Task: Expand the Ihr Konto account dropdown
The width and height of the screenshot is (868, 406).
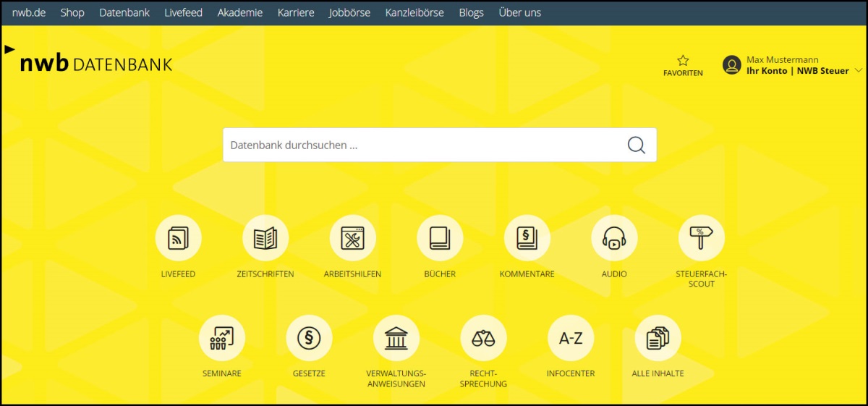Action: [859, 71]
